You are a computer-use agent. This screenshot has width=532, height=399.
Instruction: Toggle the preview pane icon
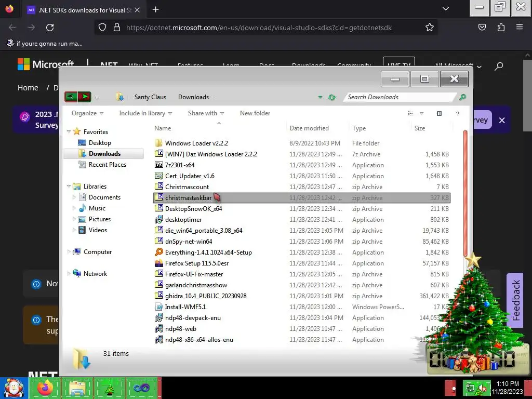(x=439, y=113)
